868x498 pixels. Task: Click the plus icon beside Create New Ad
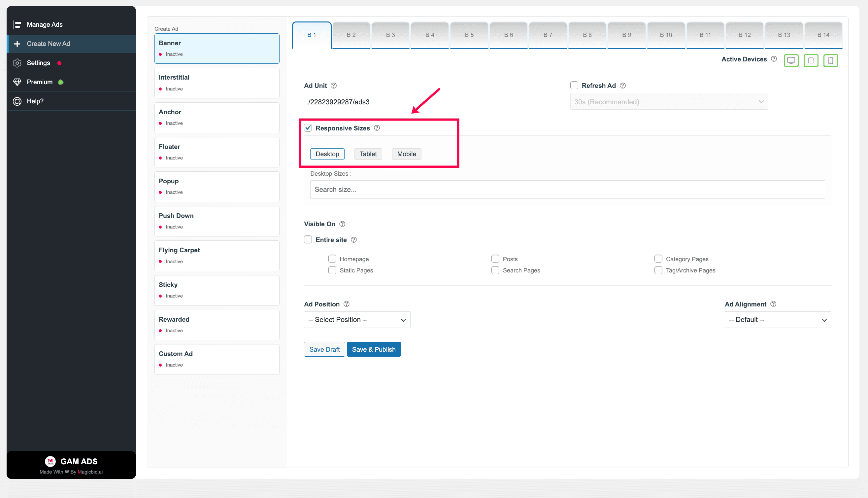[x=17, y=44]
